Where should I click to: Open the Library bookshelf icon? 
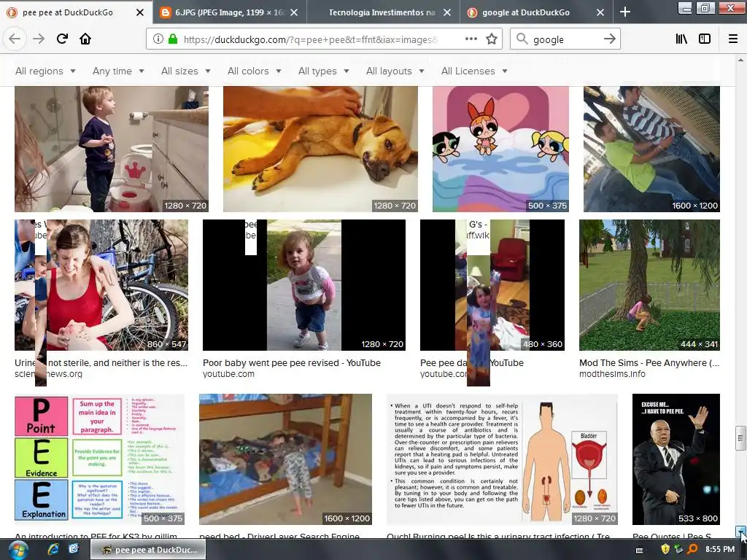682,39
